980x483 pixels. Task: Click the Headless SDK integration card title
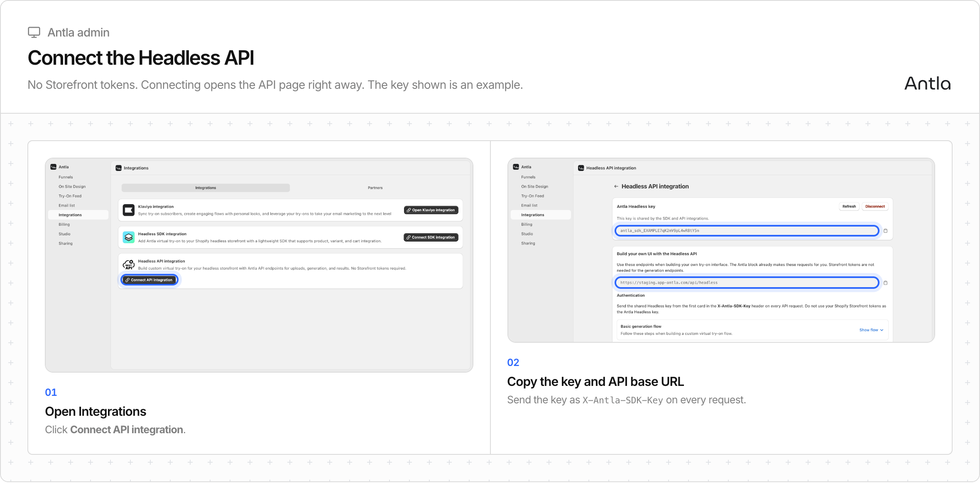click(x=162, y=234)
